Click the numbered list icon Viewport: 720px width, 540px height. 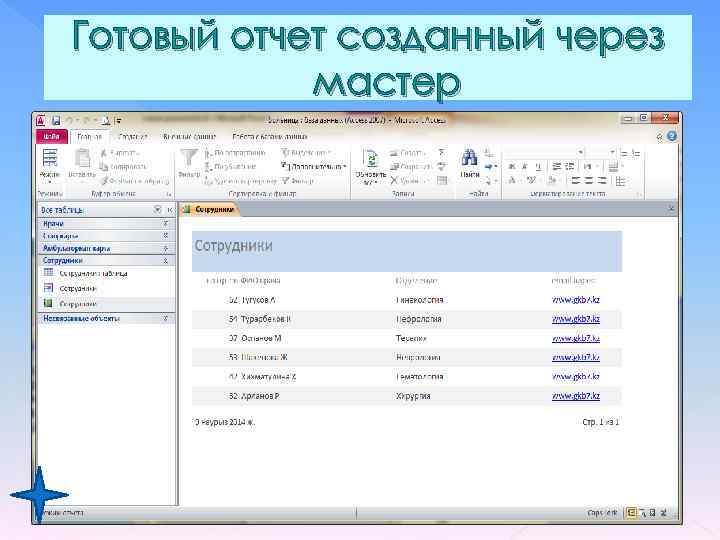pos(636,153)
